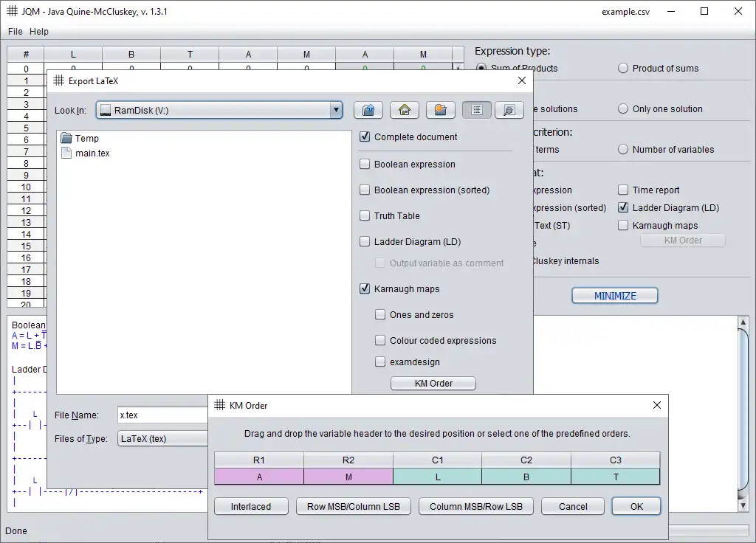
Task: Click the C3 column header
Action: tap(616, 460)
